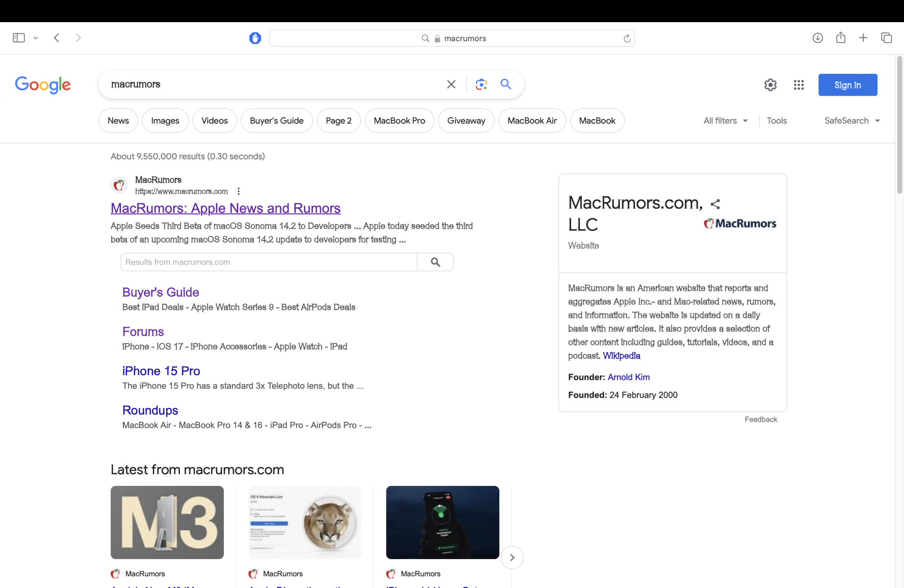This screenshot has width=904, height=588.
Task: Open the dark iPhone article thumbnail
Action: (x=443, y=522)
